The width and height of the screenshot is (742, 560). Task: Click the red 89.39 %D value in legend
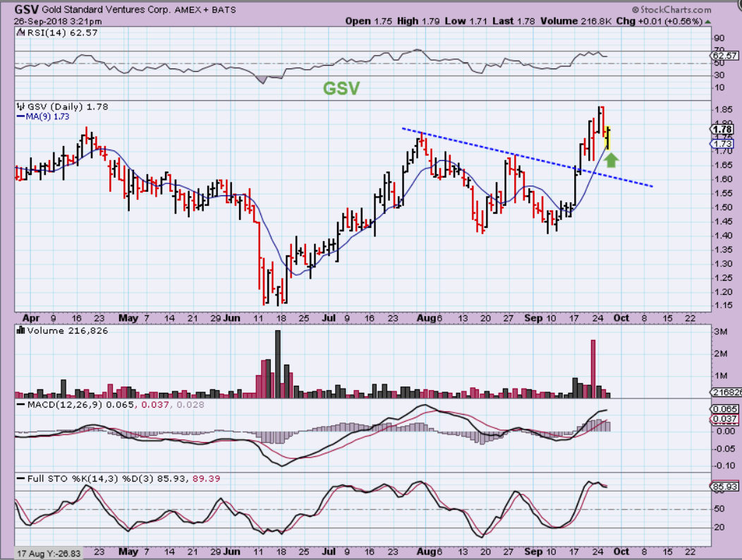(206, 479)
